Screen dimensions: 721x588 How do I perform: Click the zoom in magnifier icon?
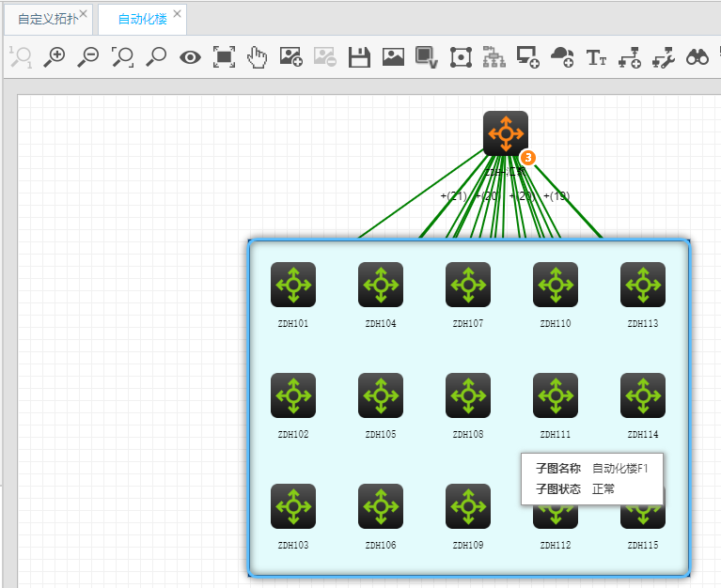pyautogui.click(x=55, y=56)
